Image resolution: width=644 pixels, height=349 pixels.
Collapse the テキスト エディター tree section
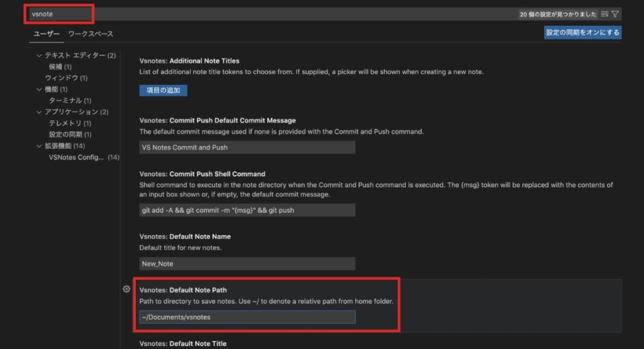[x=39, y=55]
